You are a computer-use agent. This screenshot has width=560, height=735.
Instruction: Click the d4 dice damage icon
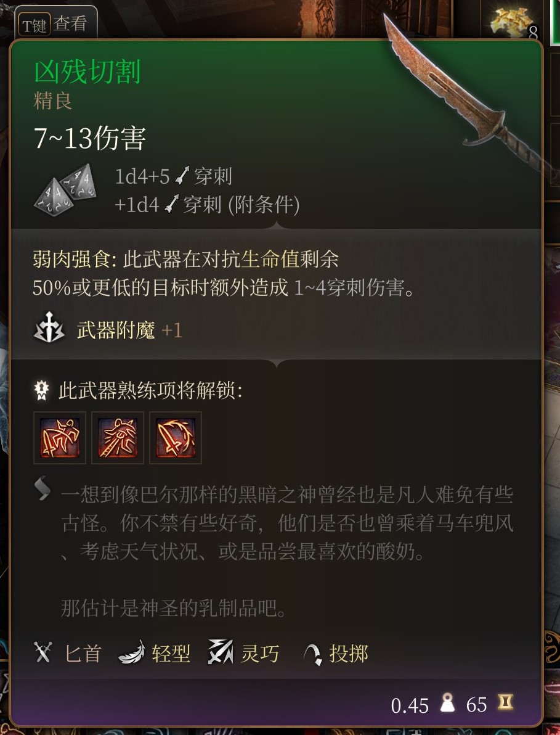(x=65, y=190)
